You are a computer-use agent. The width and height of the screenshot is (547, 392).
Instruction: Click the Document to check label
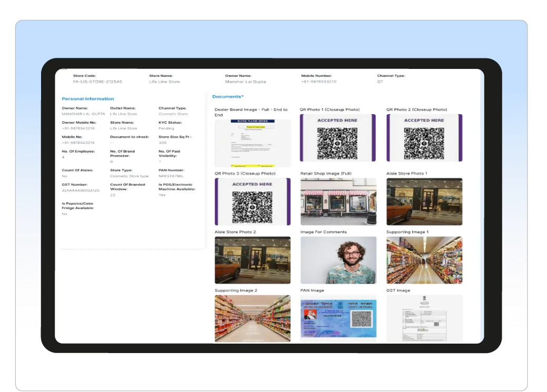point(130,137)
